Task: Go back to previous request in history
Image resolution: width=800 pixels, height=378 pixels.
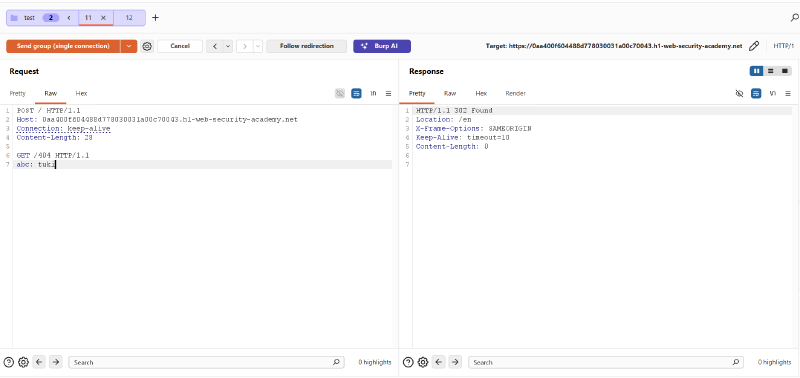Action: tap(215, 46)
